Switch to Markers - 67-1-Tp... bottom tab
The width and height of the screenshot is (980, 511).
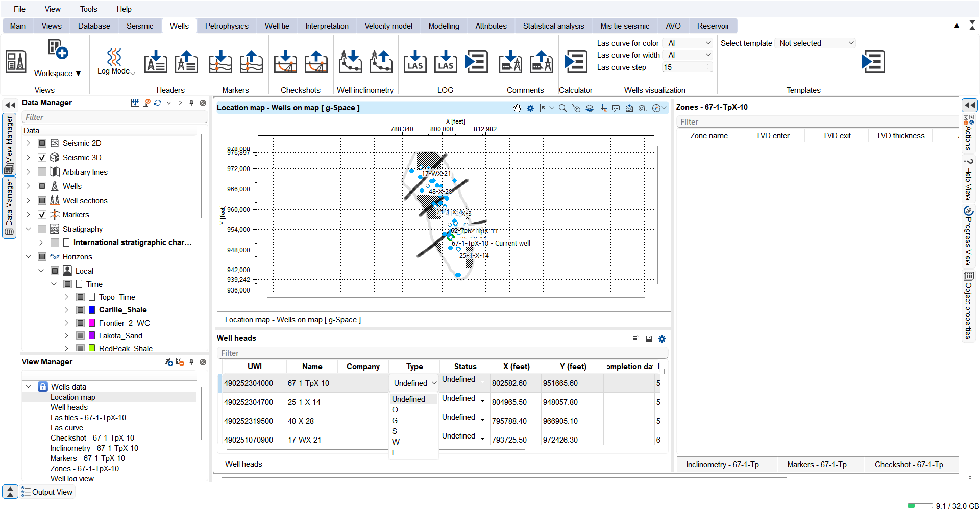[x=820, y=465]
